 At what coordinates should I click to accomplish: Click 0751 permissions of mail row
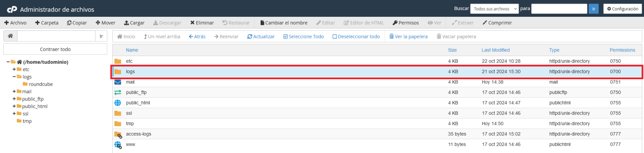coord(615,82)
